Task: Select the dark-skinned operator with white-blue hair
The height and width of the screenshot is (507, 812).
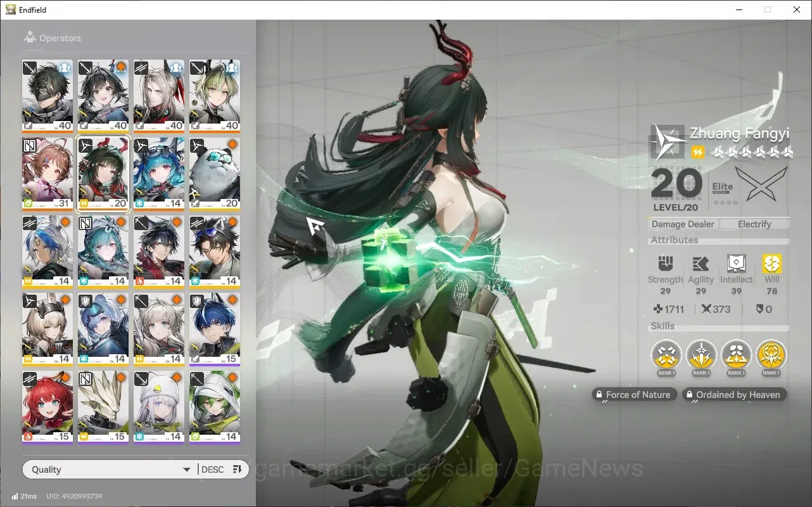Action: (48, 252)
